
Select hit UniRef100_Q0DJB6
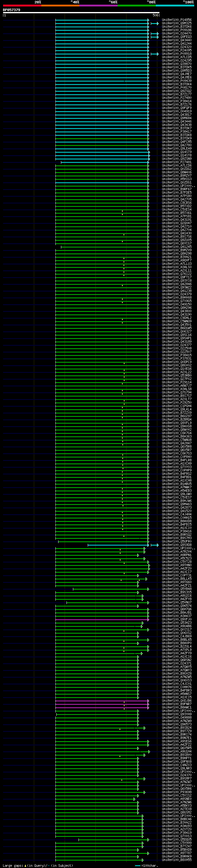click(x=176, y=700)
